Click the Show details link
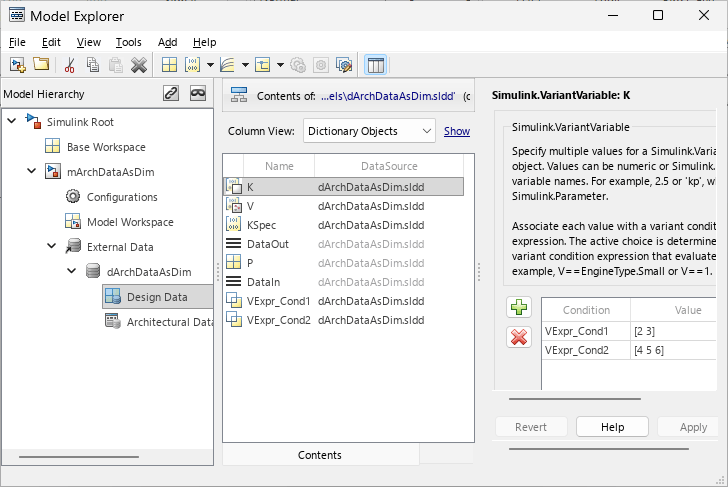Viewport: 728px width, 487px height. [457, 131]
